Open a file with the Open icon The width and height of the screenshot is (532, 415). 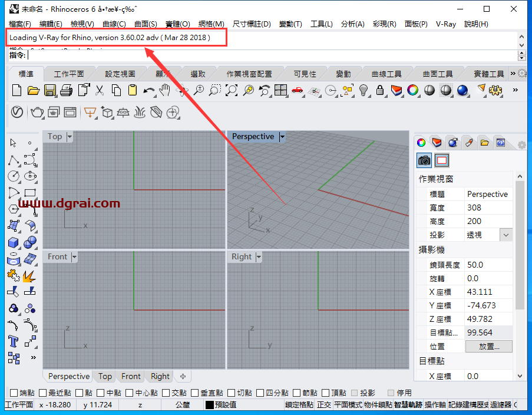tap(34, 90)
